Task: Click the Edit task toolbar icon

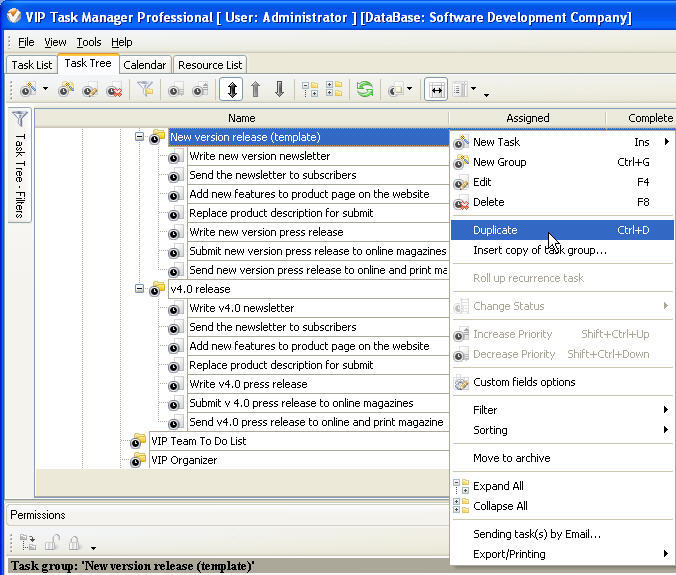Action: (90, 89)
